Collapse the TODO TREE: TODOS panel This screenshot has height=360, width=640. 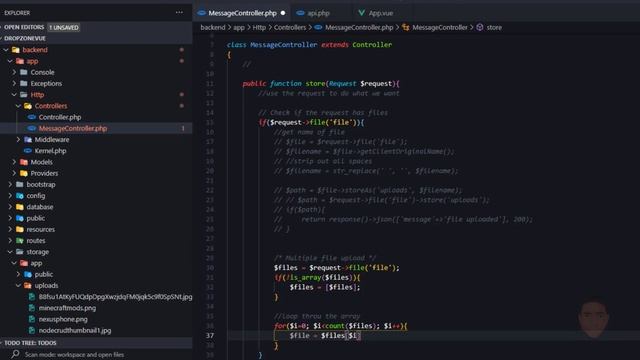29,343
